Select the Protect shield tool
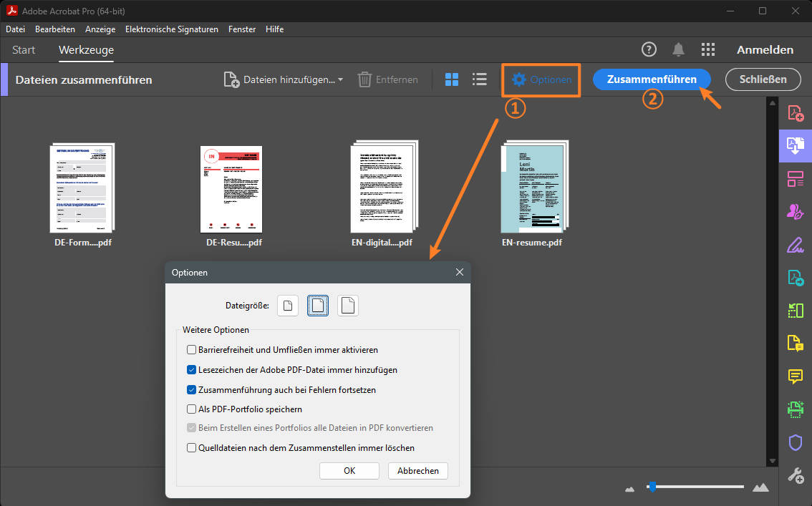The height and width of the screenshot is (506, 812). (x=795, y=442)
